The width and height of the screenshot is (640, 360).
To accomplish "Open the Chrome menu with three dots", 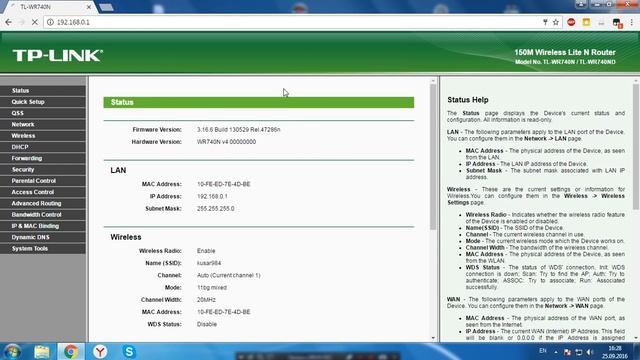I will click(632, 22).
